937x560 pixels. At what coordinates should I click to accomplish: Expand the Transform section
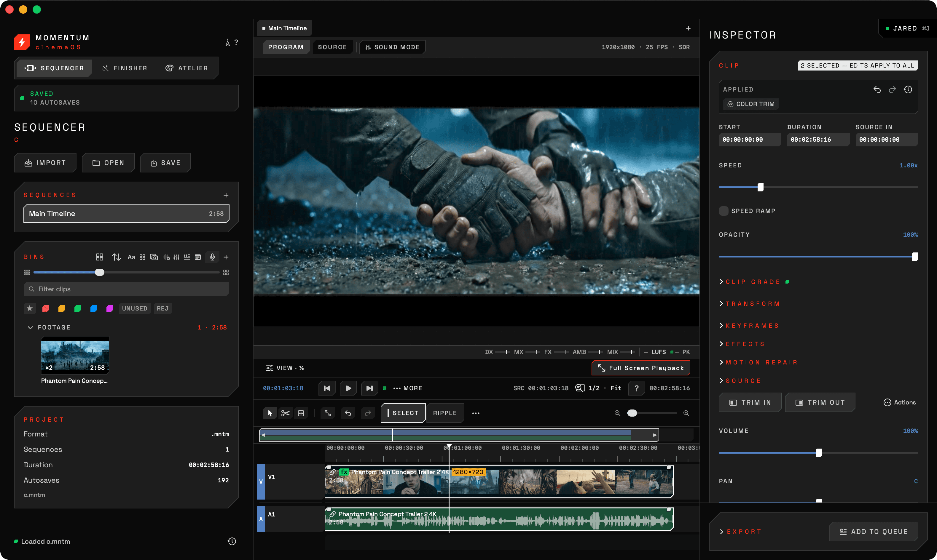[x=749, y=304]
